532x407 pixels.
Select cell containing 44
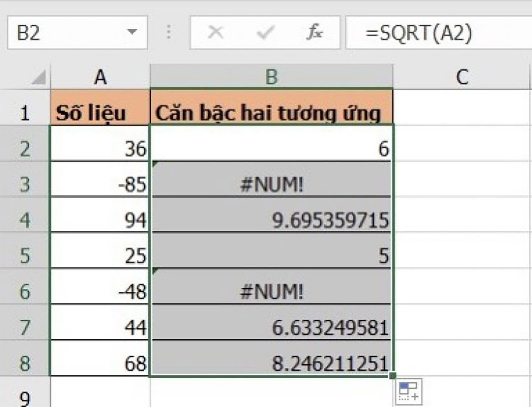100,322
